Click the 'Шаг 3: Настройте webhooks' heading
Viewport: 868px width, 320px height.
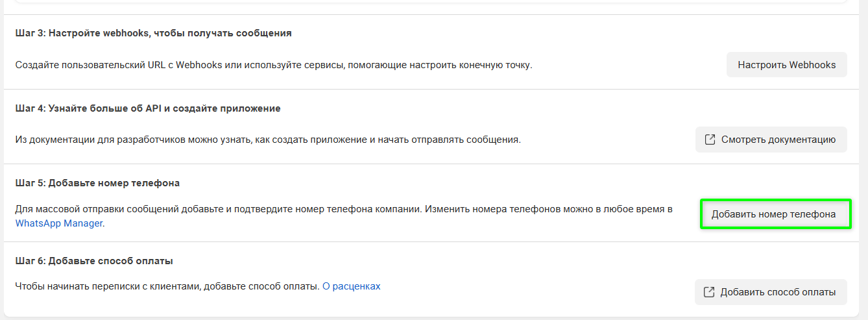(153, 33)
